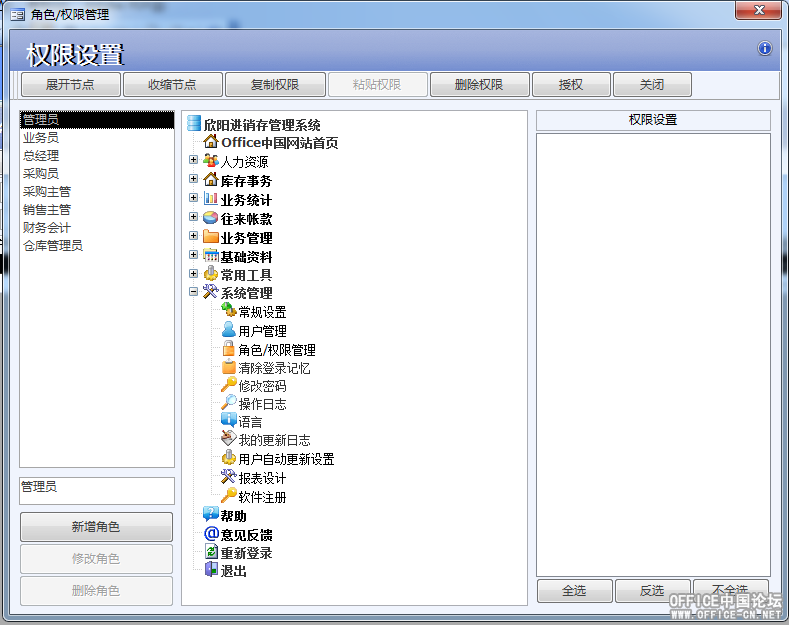Click the database icon of 欣阳进销存管理系统
789x625 pixels.
pos(194,124)
